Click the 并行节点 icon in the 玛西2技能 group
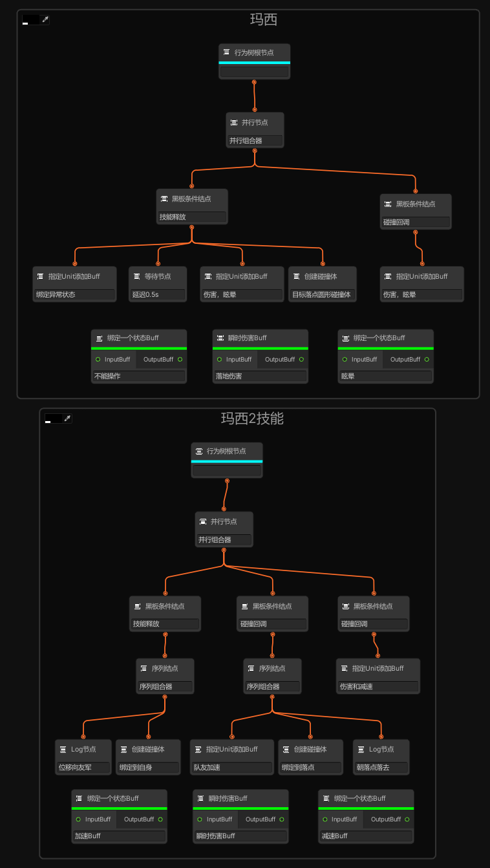The width and height of the screenshot is (490, 868). pyautogui.click(x=203, y=521)
